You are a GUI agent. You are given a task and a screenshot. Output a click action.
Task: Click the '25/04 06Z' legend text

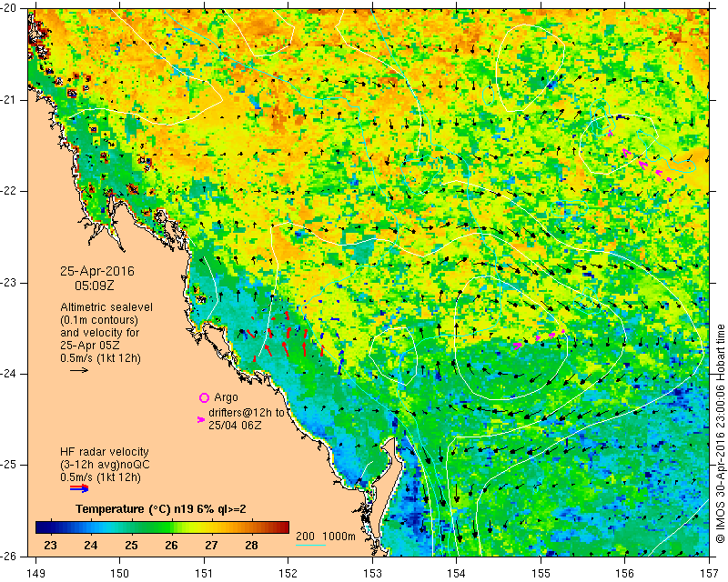[x=235, y=425]
